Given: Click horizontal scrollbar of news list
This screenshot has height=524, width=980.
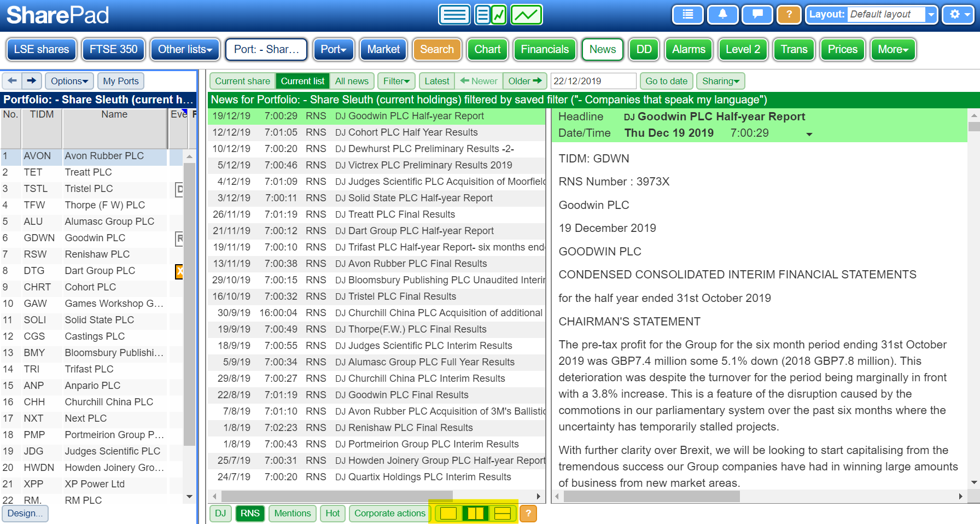Looking at the screenshot, I should coord(337,496).
